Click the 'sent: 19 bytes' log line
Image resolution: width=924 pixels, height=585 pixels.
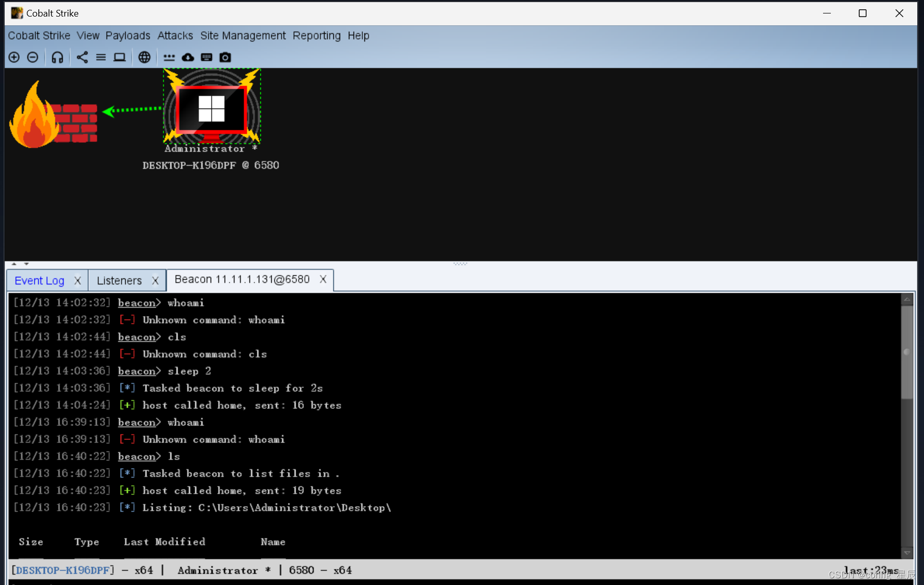177,490
